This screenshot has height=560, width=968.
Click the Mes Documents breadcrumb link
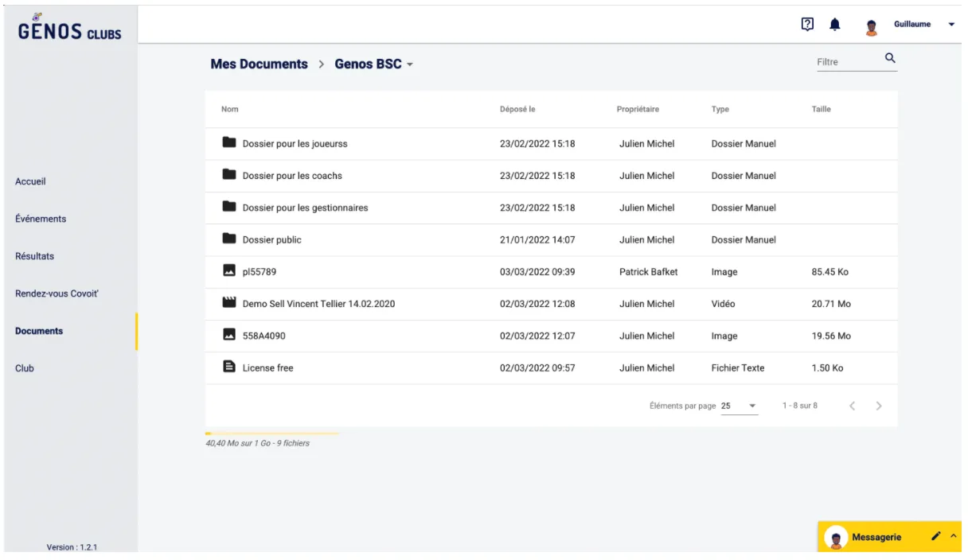point(259,64)
